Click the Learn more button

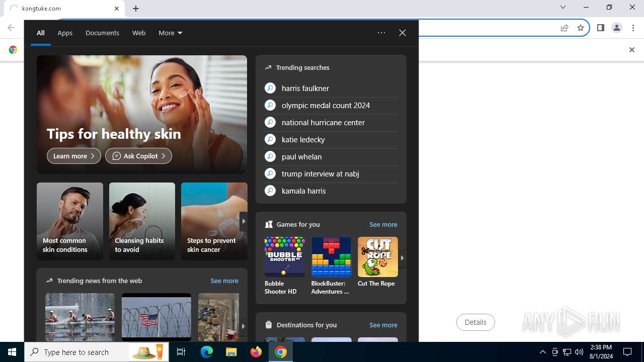[74, 156]
